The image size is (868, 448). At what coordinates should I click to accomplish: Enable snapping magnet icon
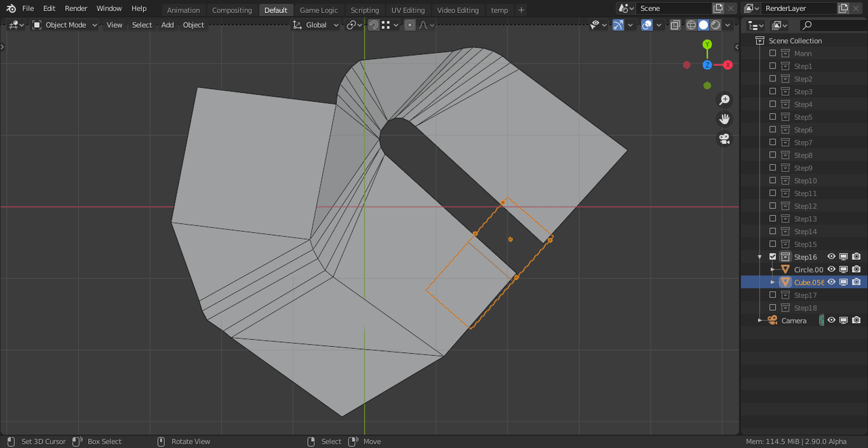(x=374, y=25)
